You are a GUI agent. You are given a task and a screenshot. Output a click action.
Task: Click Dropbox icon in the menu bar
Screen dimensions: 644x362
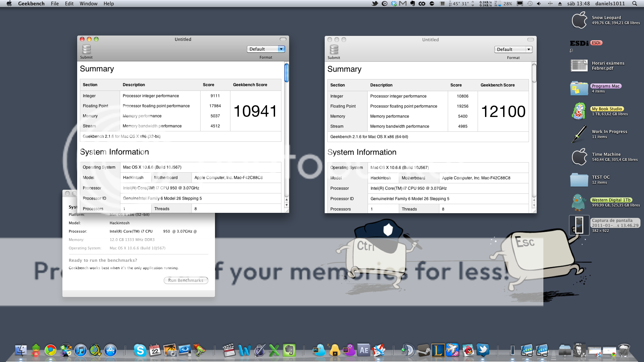[394, 3]
